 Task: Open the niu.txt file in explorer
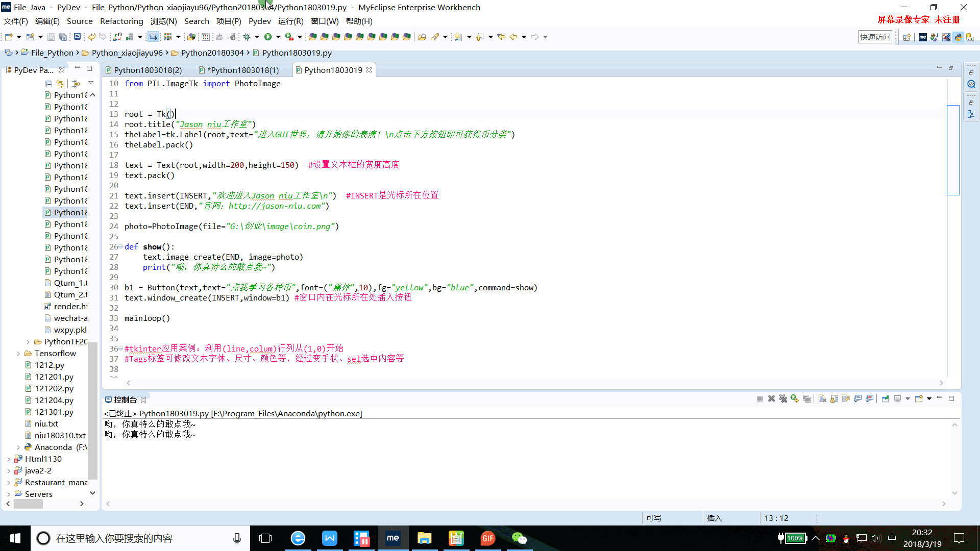click(x=46, y=423)
